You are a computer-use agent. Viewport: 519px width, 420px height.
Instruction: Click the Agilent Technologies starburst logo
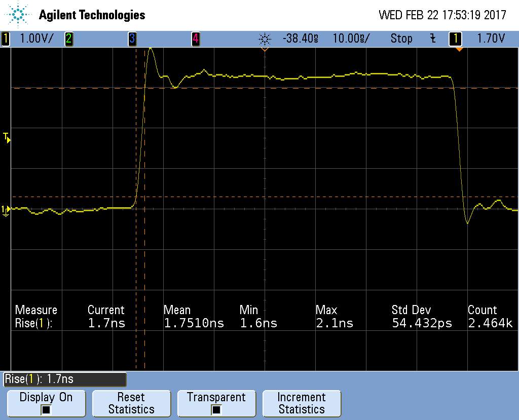(x=19, y=15)
